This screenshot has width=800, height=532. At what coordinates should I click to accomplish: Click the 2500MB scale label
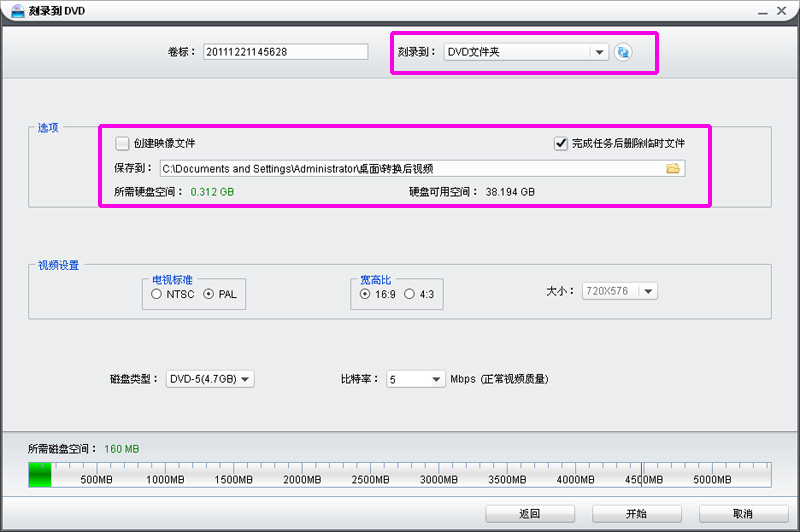[370, 479]
